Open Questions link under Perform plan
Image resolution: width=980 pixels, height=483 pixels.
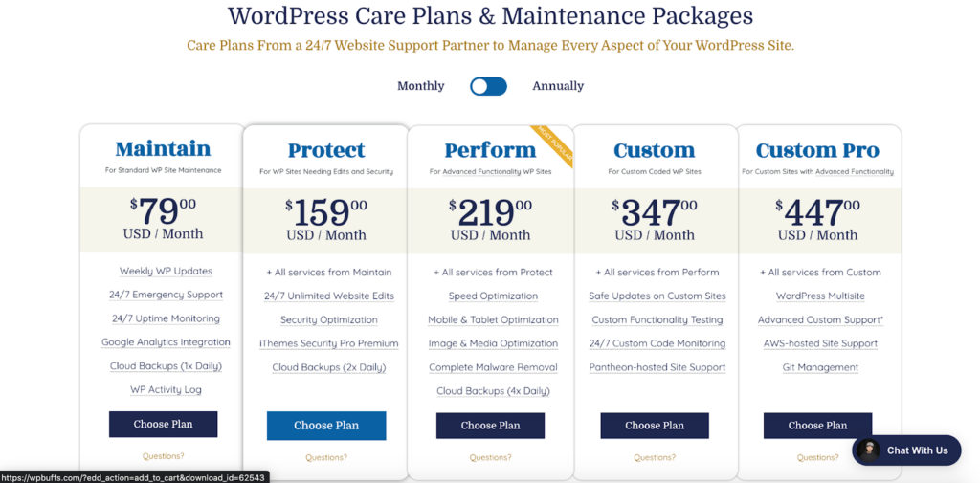pyautogui.click(x=490, y=457)
